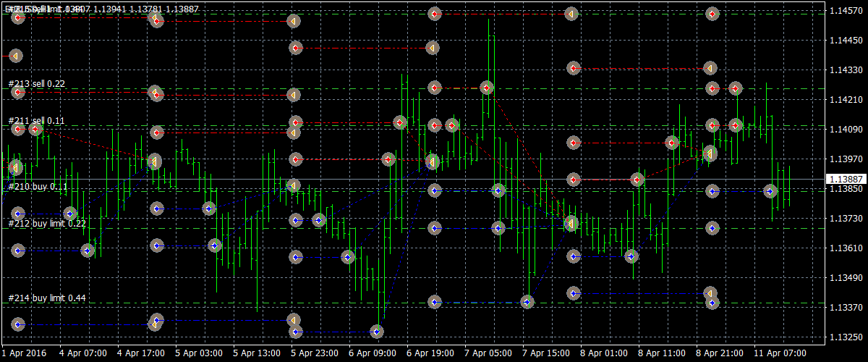Click the 8 Apr 11:00 time label
This screenshot has width=868, height=362.
[662, 353]
